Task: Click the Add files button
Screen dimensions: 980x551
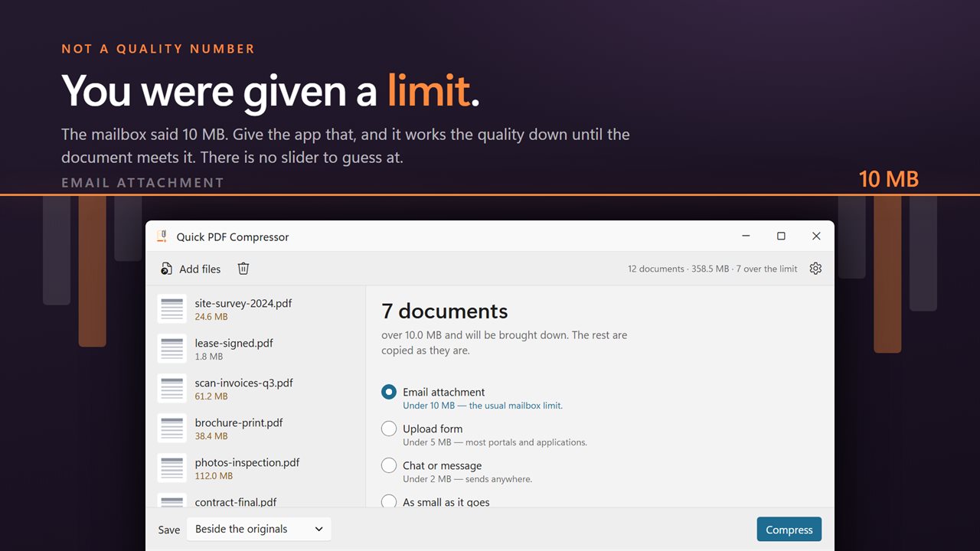Action: coord(191,269)
